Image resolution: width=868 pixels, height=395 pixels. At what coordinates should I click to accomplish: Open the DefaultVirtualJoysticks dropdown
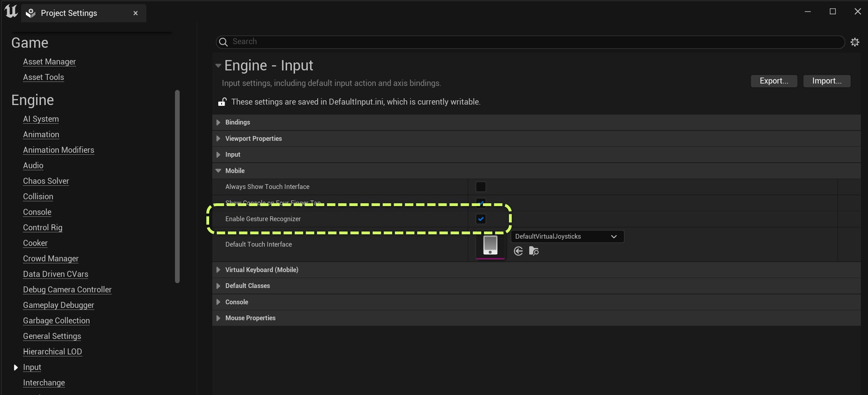[x=567, y=237]
